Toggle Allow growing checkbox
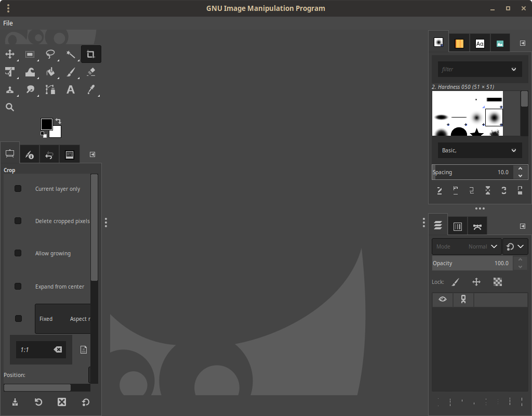 click(x=18, y=253)
